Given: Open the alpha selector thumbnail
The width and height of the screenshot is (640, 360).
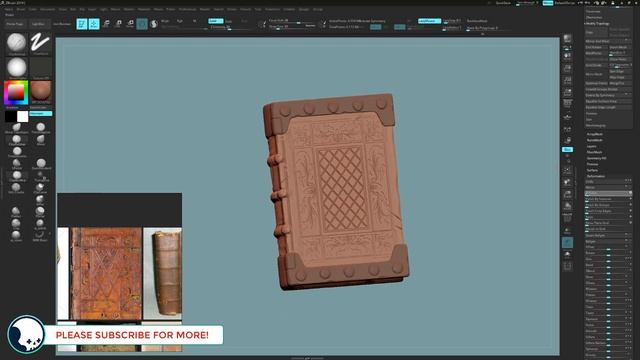Looking at the screenshot, I should tap(17, 68).
